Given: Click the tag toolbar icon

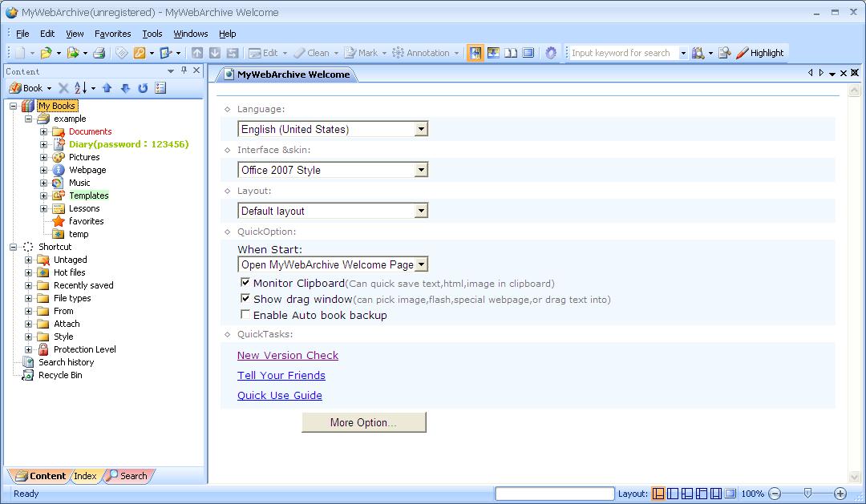Looking at the screenshot, I should coord(122,53).
